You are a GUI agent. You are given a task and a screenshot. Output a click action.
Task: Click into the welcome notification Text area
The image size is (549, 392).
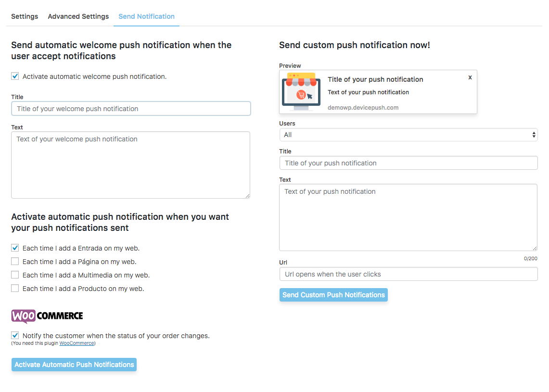click(130, 165)
